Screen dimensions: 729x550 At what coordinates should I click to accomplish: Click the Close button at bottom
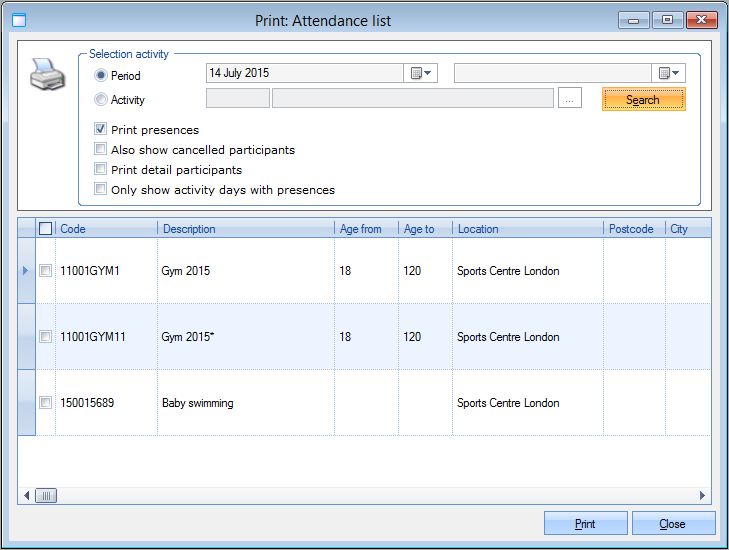pyautogui.click(x=672, y=524)
